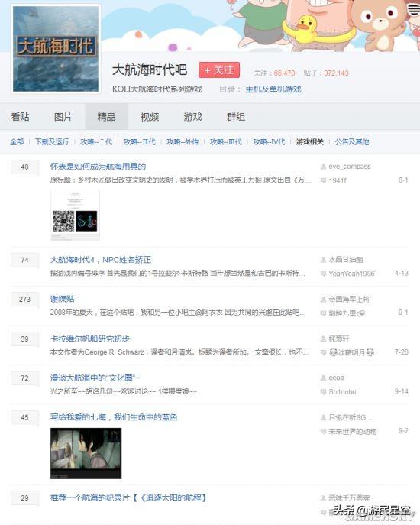Viewport: 420px width, 525px height.
Task: Click the red 关注 follow button
Action: click(219, 70)
